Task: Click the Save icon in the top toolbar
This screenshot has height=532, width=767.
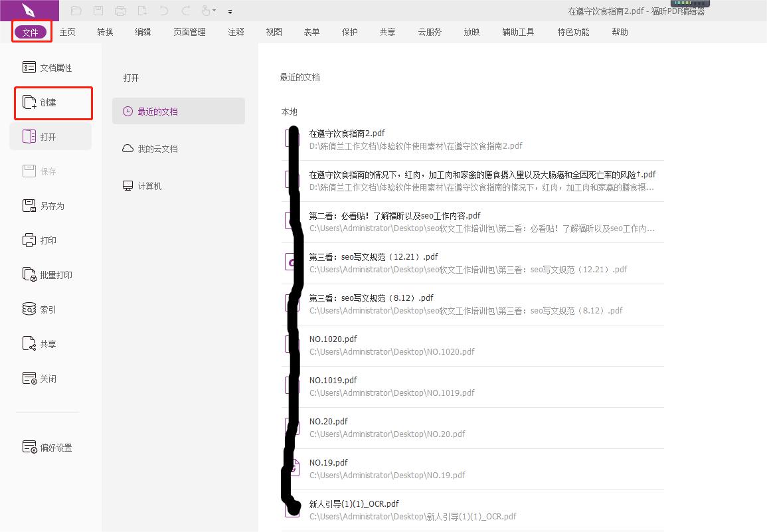Action: [x=99, y=11]
